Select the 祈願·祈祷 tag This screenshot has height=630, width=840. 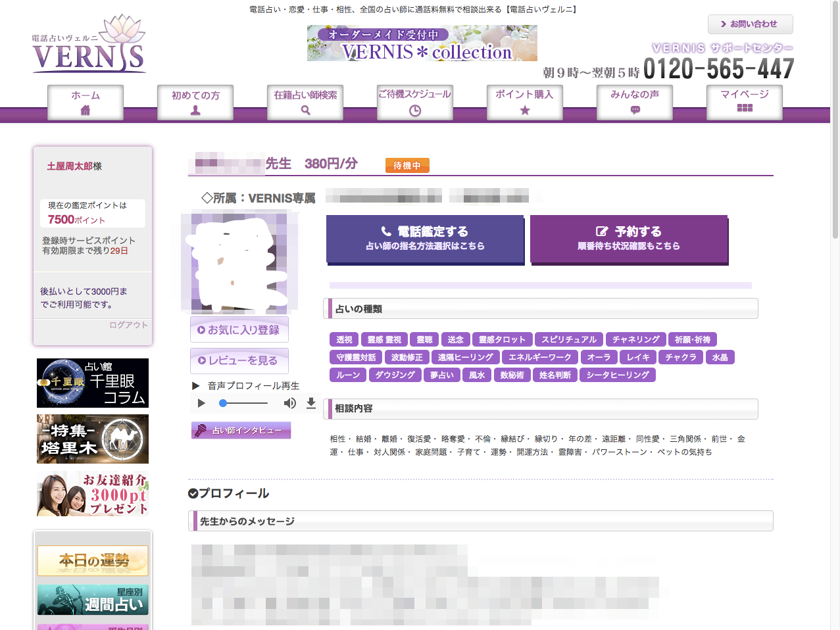[693, 339]
